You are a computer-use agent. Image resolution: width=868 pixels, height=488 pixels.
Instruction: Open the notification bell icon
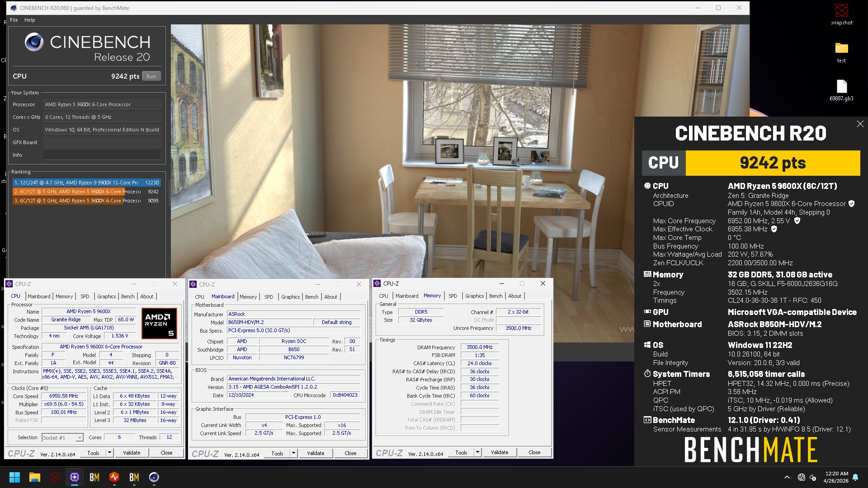855,477
